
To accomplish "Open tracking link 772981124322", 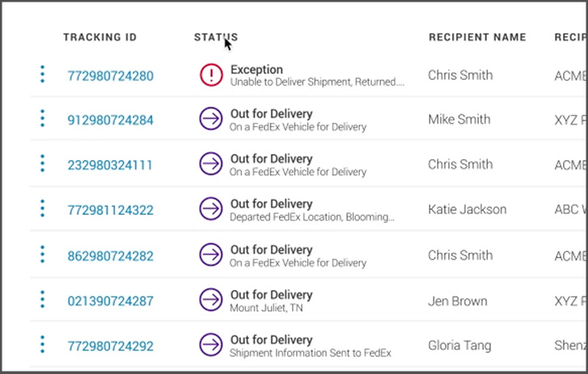I will pos(110,210).
